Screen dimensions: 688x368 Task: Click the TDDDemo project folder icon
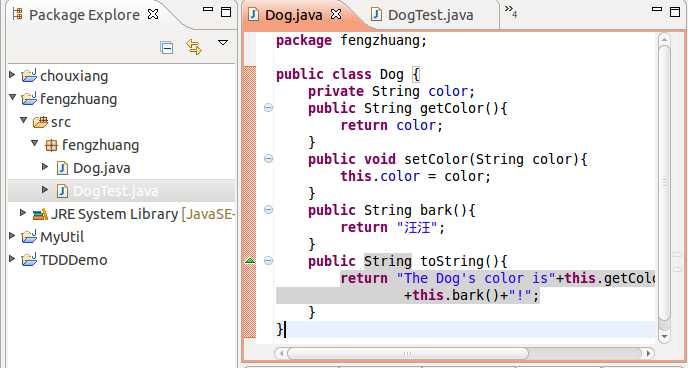click(x=29, y=260)
